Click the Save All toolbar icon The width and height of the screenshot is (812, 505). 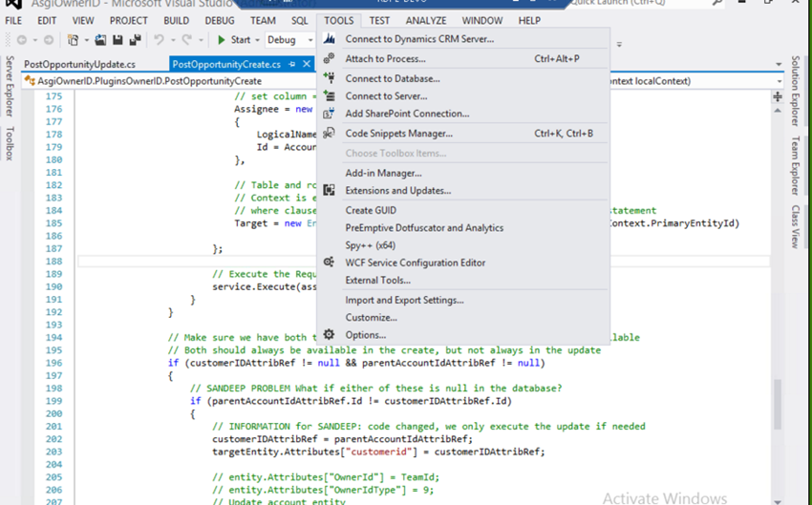[133, 40]
